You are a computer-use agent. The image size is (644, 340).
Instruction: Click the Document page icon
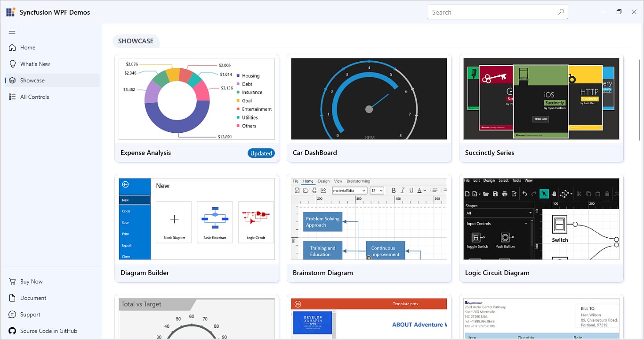12,298
